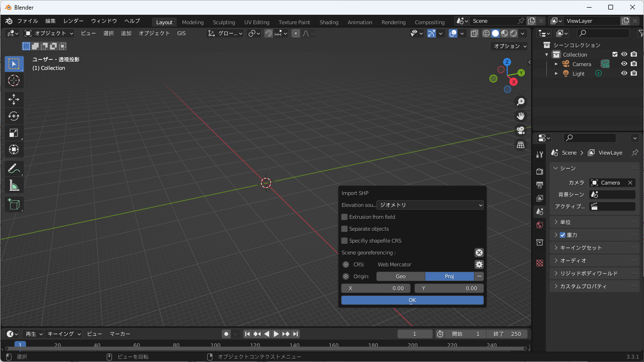
Task: Enable Extrusion from field checkbox
Action: click(x=344, y=217)
